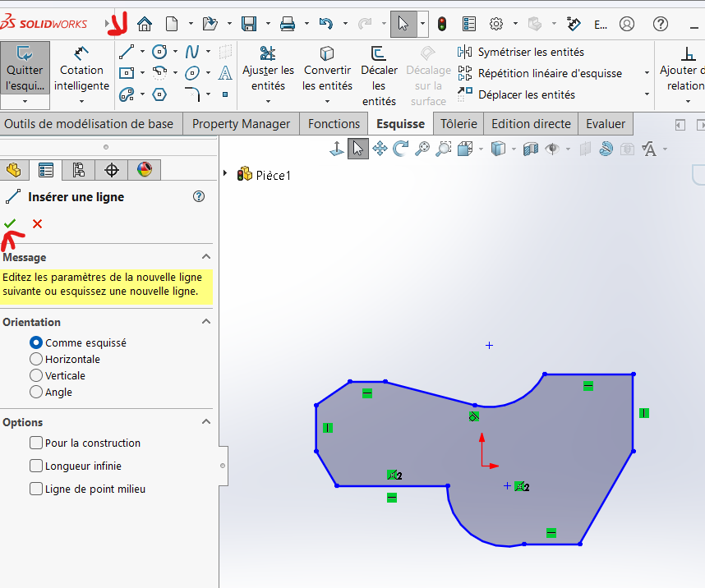Select 'Horizontale' orientation

[x=36, y=359]
